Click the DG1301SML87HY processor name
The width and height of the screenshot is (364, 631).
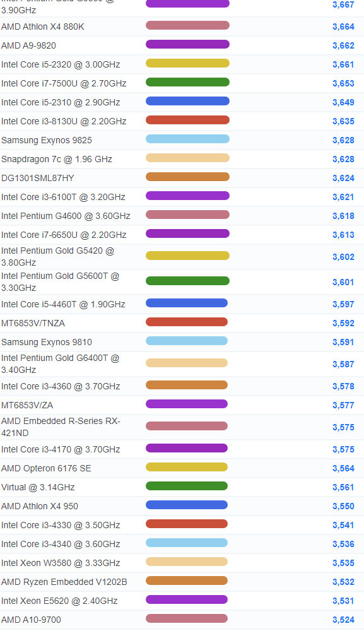tap(38, 178)
